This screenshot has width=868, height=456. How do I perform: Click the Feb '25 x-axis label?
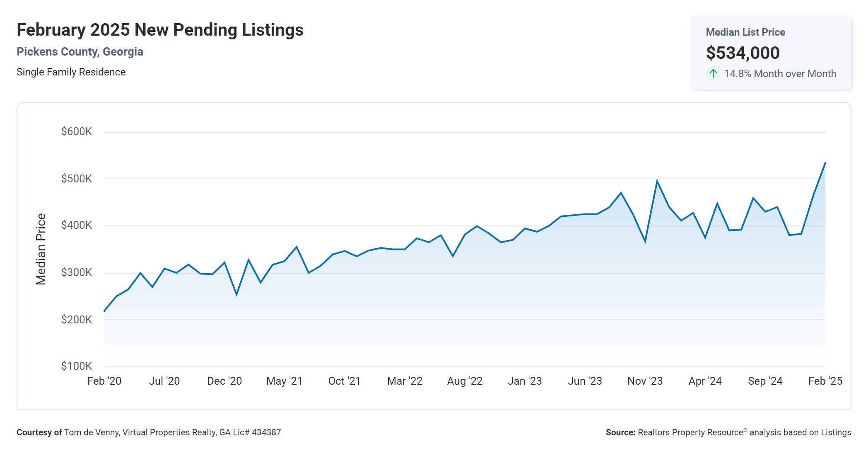coord(825,381)
